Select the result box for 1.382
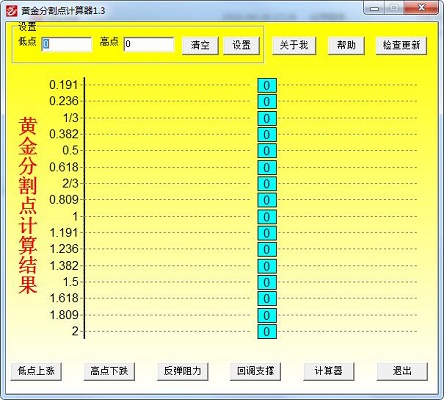Viewport: 444px width, 400px height. point(267,266)
